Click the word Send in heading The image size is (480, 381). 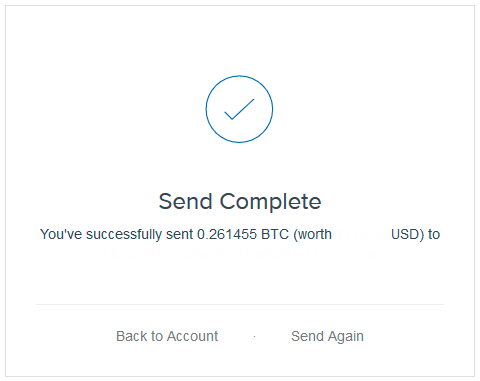click(x=186, y=201)
